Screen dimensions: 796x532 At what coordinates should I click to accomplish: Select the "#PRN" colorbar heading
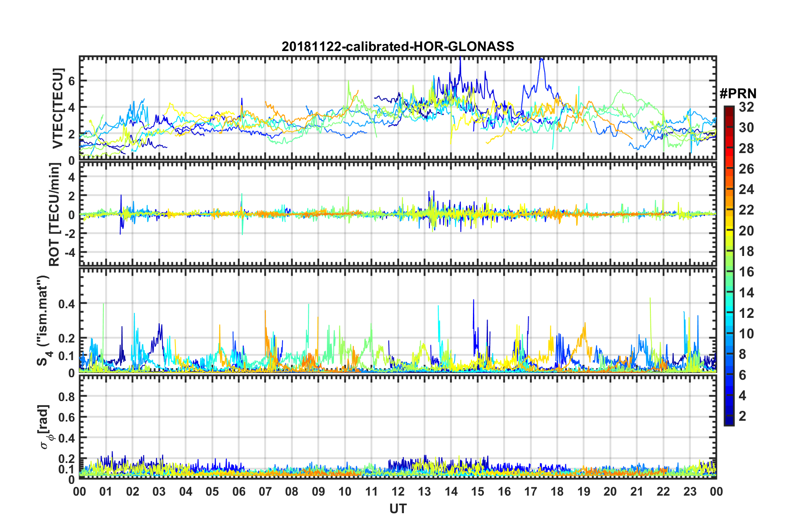coord(737,94)
